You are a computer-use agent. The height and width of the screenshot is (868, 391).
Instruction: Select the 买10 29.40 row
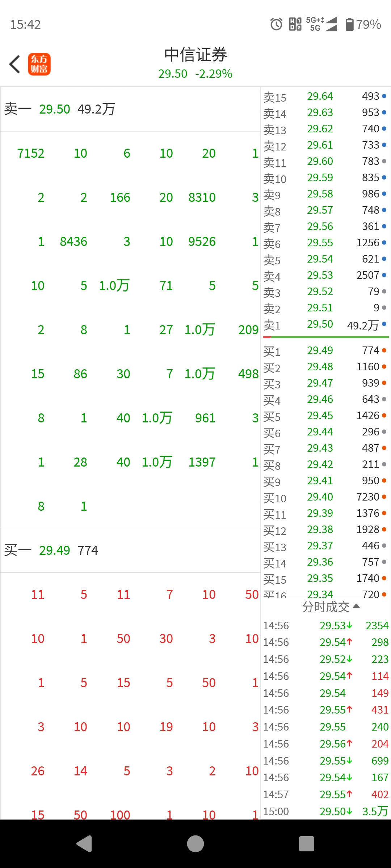coord(325,497)
